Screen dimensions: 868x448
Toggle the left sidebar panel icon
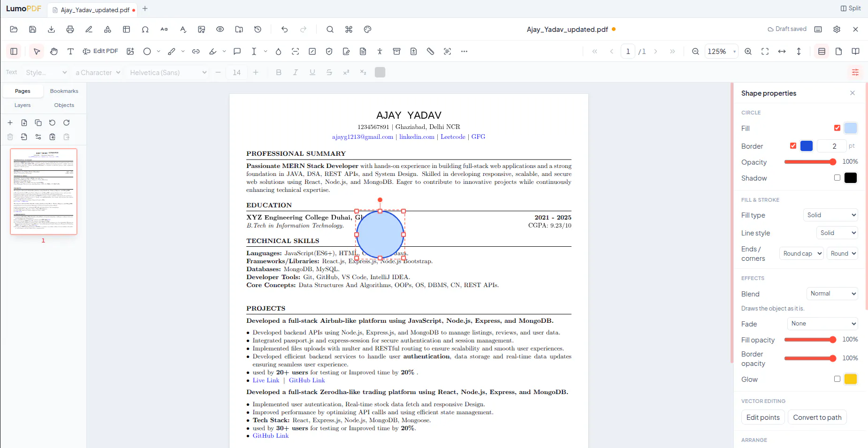tap(14, 52)
